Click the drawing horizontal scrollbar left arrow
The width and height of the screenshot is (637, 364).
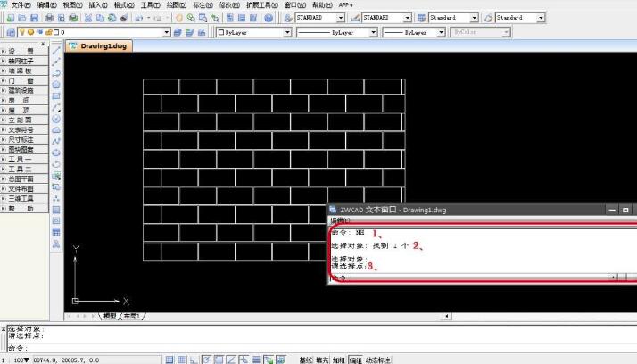(x=447, y=316)
